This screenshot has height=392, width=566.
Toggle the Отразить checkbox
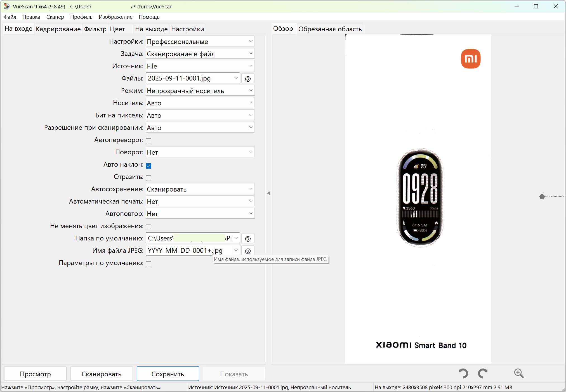tap(148, 178)
